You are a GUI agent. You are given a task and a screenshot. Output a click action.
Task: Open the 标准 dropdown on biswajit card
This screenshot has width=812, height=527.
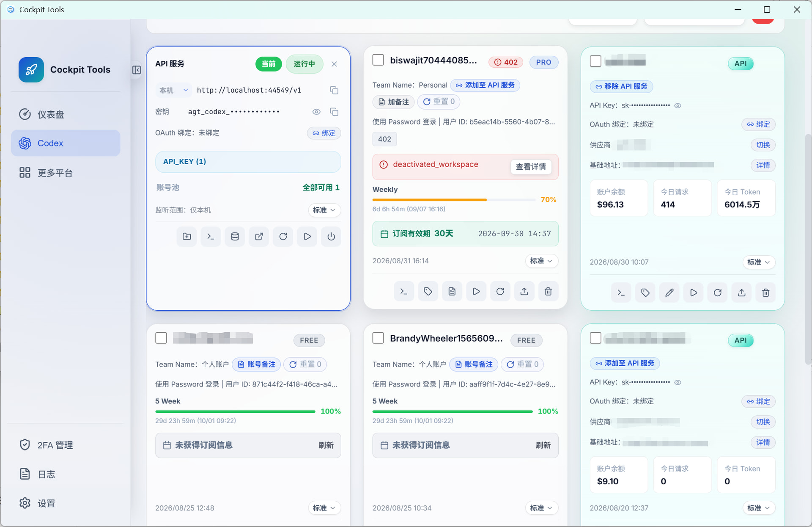click(541, 261)
